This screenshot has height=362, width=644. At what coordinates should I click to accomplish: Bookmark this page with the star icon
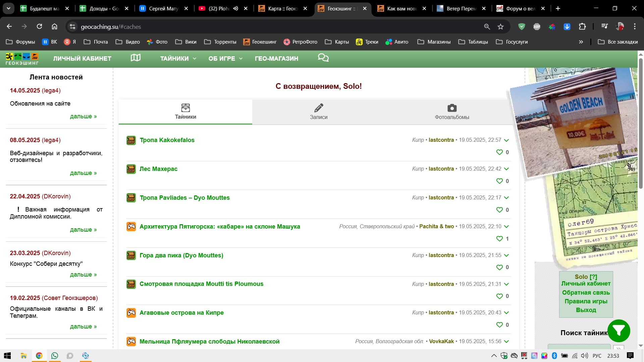click(x=500, y=27)
